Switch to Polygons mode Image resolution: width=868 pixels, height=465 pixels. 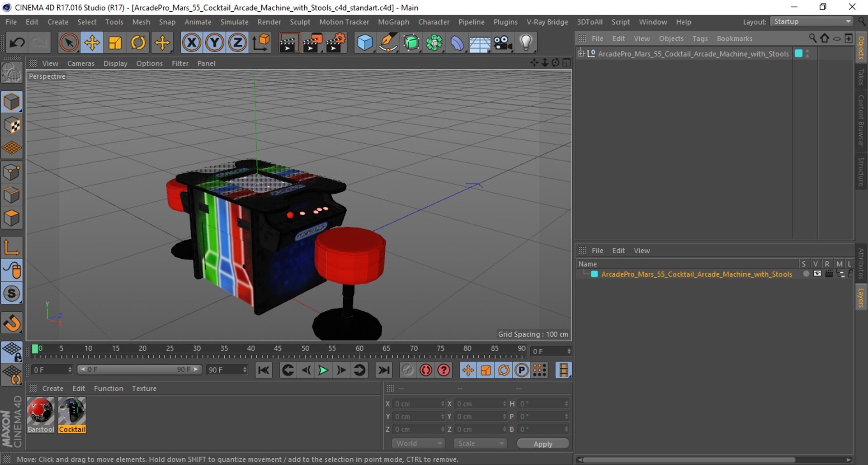tap(12, 218)
